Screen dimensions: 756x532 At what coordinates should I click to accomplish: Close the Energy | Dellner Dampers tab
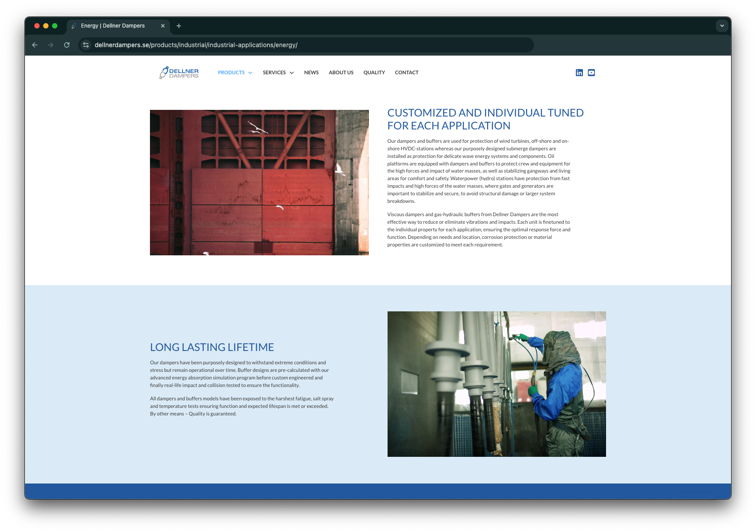pos(163,26)
